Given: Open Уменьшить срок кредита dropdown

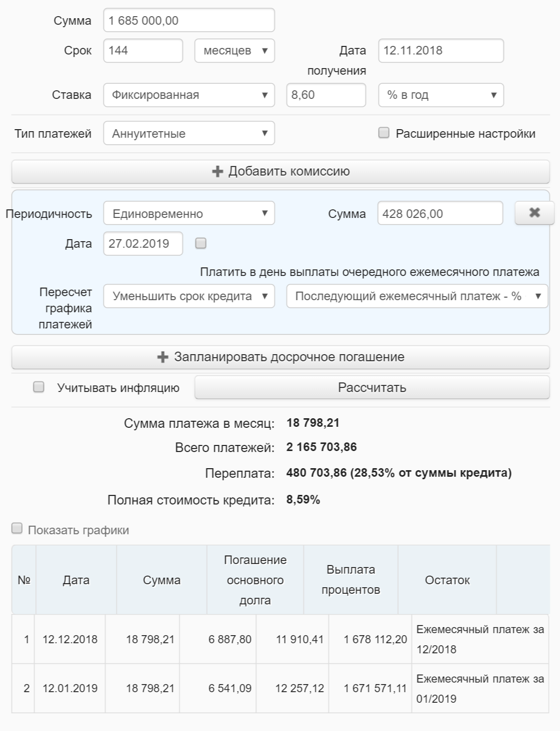Looking at the screenshot, I should click(189, 296).
